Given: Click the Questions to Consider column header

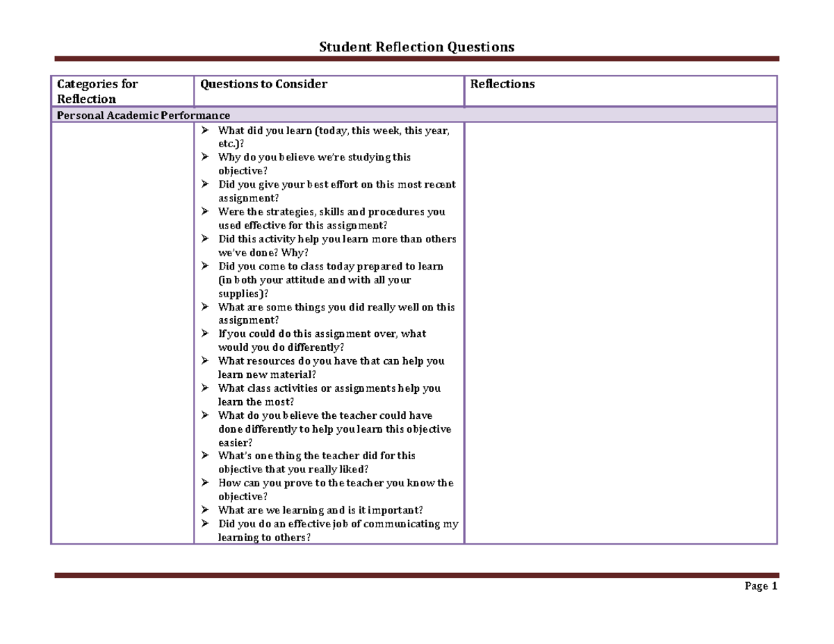Looking at the screenshot, I should 263,84.
